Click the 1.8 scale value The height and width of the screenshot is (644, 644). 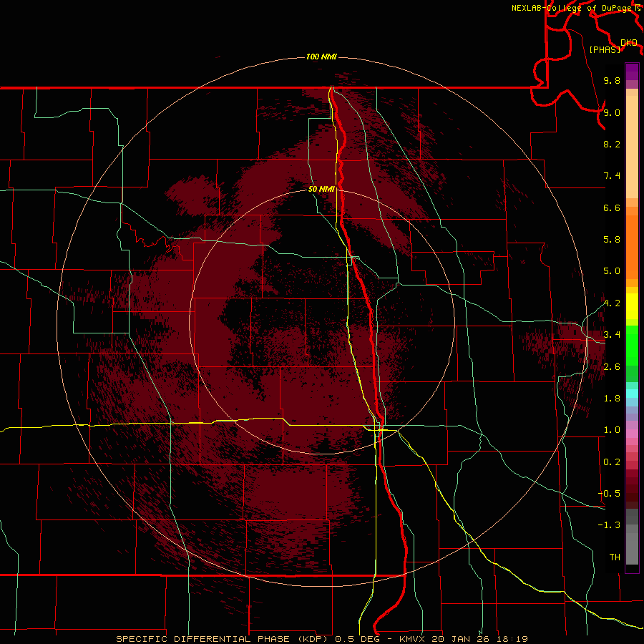[x=612, y=399]
